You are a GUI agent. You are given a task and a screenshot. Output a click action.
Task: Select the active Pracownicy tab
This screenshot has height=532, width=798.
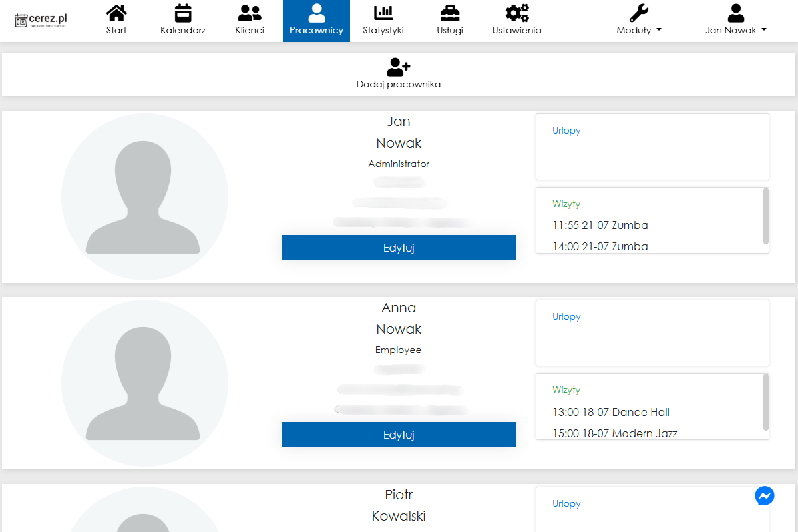pos(317,21)
